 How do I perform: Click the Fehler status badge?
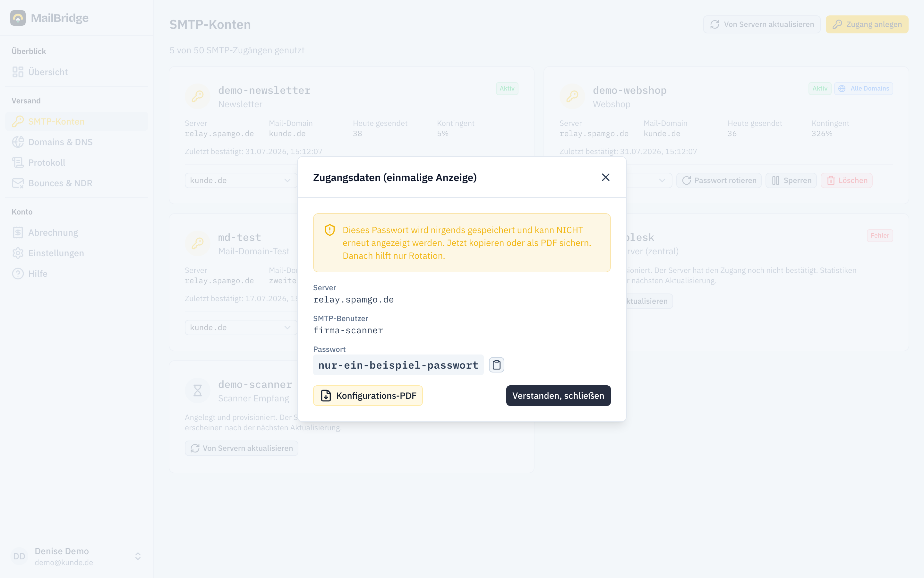click(x=880, y=235)
